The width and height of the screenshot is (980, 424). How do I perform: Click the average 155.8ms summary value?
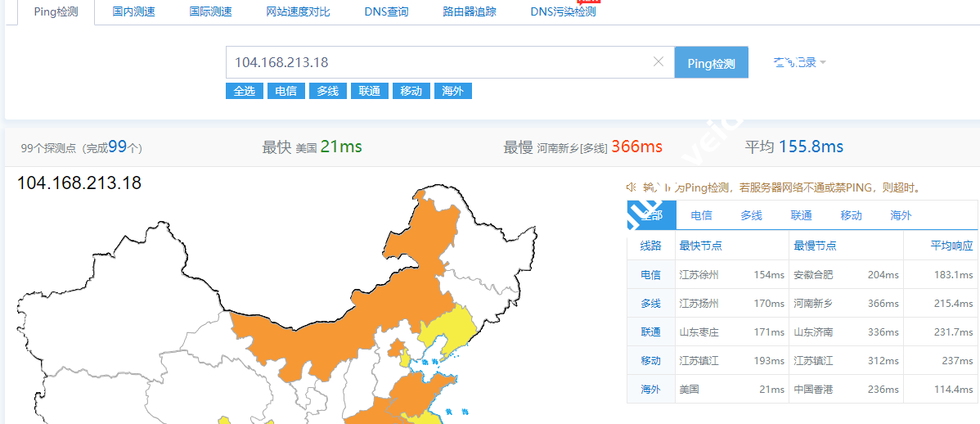(811, 147)
